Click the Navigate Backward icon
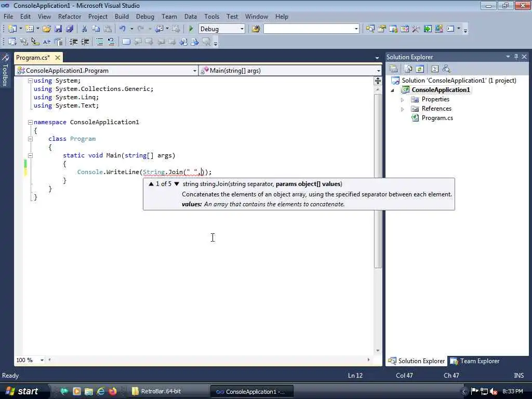This screenshot has width=532, height=399. pos(159,29)
